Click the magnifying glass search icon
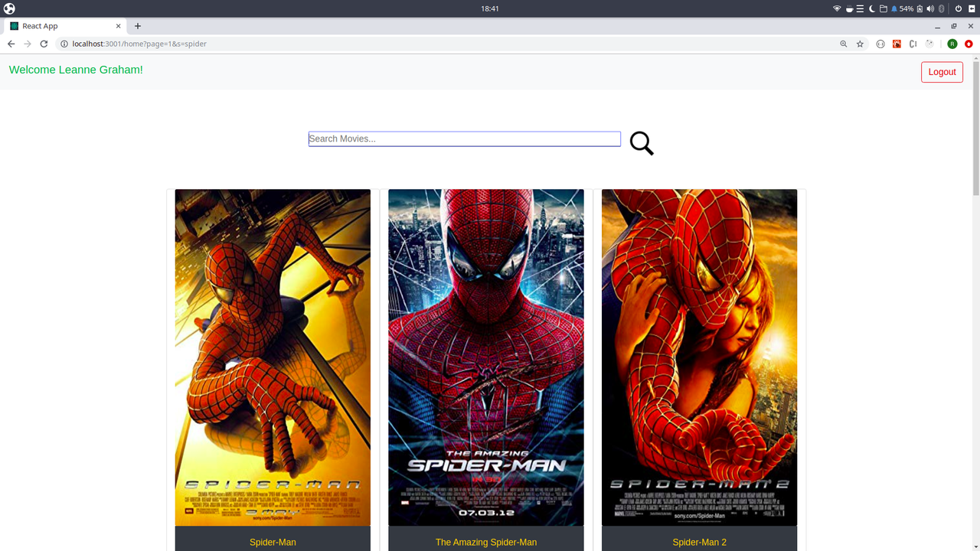The width and height of the screenshot is (980, 551). pos(642,143)
